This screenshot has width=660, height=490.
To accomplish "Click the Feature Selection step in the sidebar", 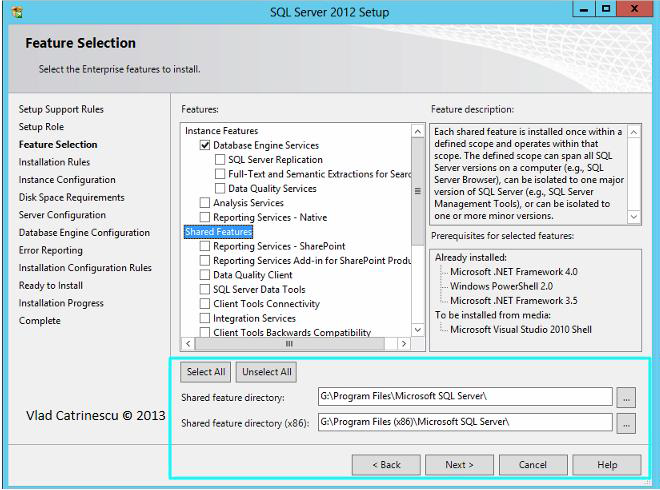I will click(x=58, y=144).
